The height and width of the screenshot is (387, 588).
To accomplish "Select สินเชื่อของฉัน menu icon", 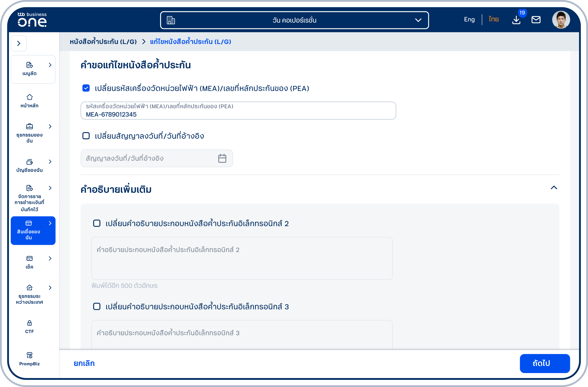I will pyautogui.click(x=29, y=223).
